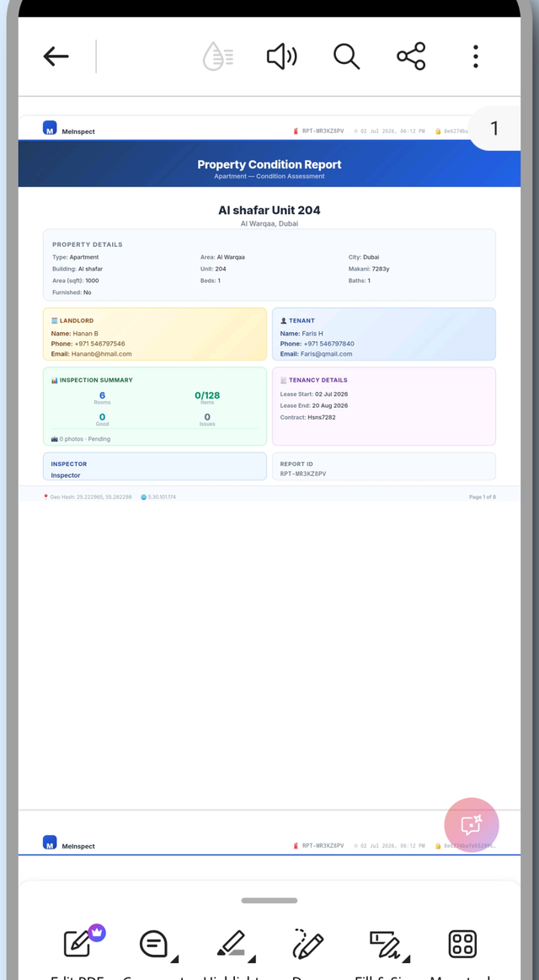Click Area (sqft): 1000 field
Viewport: 539px width, 980px height.
tap(76, 281)
